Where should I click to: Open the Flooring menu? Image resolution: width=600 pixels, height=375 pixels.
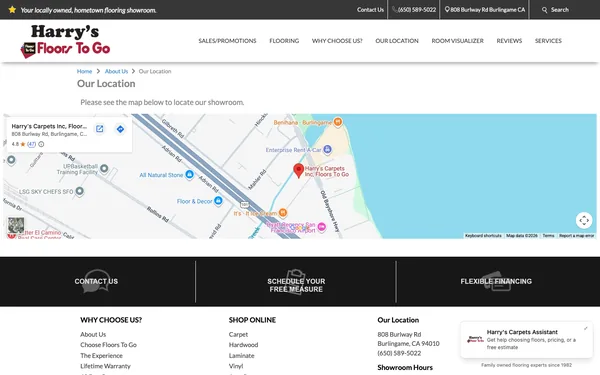[284, 41]
